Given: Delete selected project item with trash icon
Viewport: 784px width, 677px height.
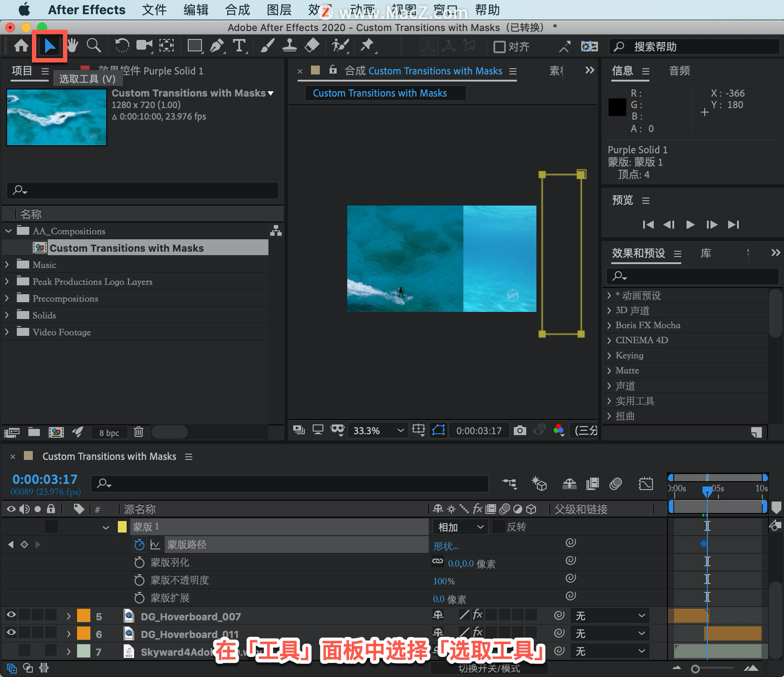Looking at the screenshot, I should pyautogui.click(x=139, y=432).
